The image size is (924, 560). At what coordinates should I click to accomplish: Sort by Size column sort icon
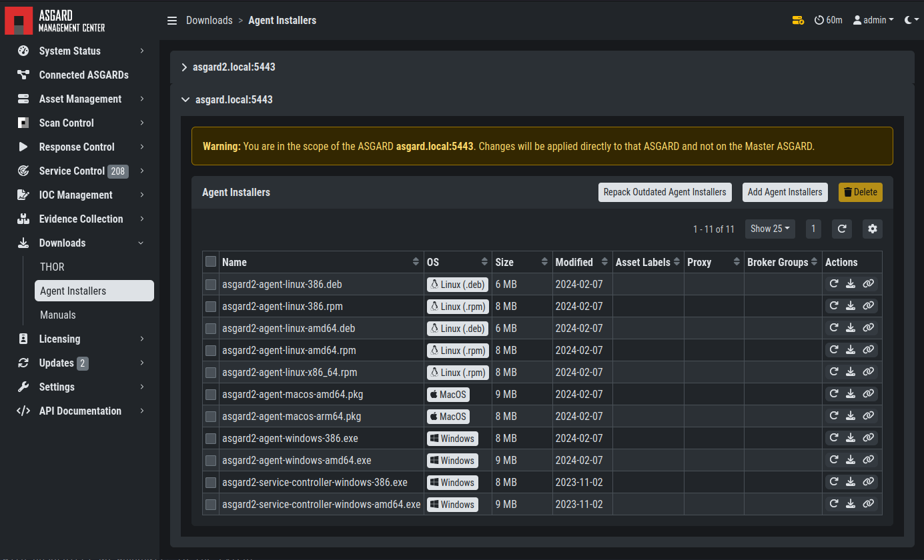pos(545,262)
